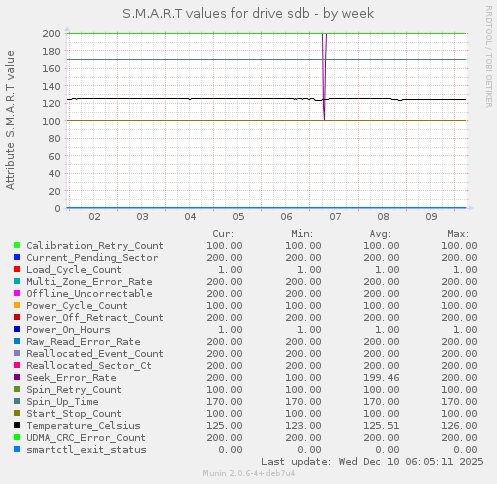Select the Power_On_Hours legend label
Image resolution: width=497 pixels, height=484 pixels.
68,330
